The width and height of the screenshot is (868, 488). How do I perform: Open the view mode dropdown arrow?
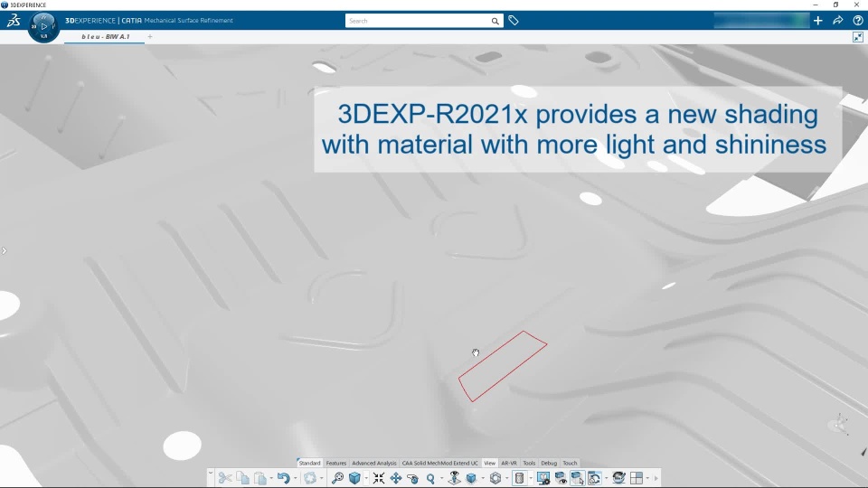[483, 479]
